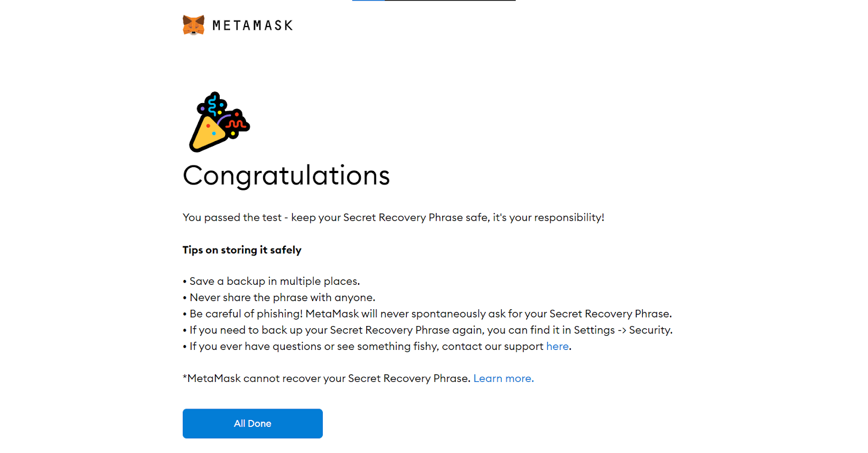This screenshot has width=868, height=453.
Task: Click the dark unfilled part of progress bar
Action: click(450, 1)
